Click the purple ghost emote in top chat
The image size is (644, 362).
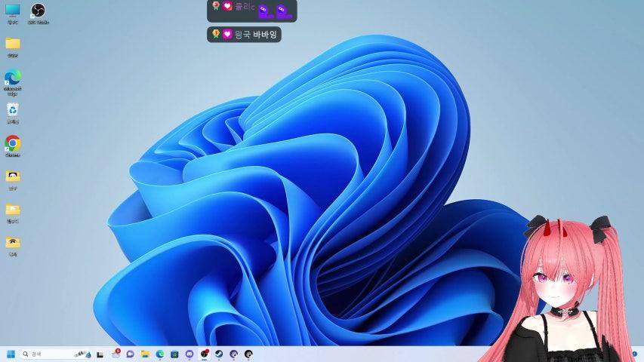coord(265,11)
